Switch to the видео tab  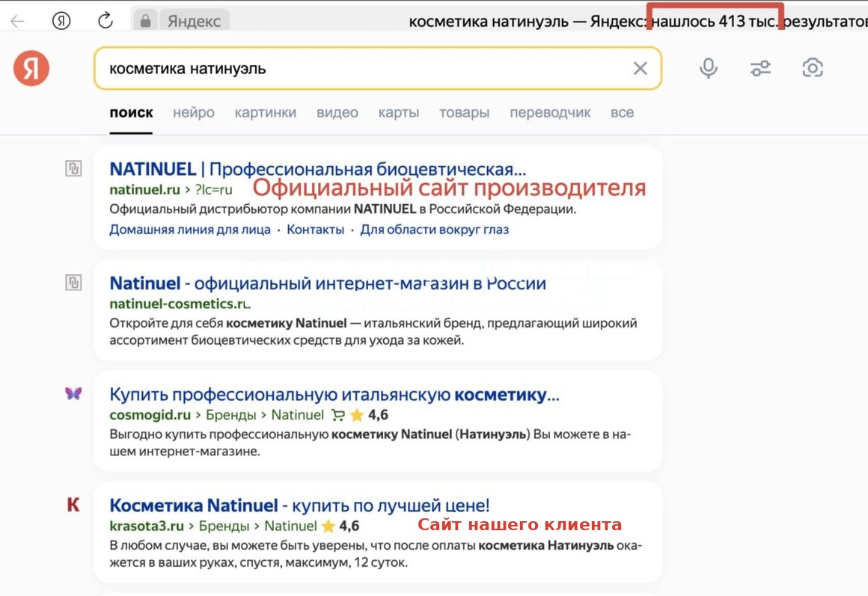point(337,113)
